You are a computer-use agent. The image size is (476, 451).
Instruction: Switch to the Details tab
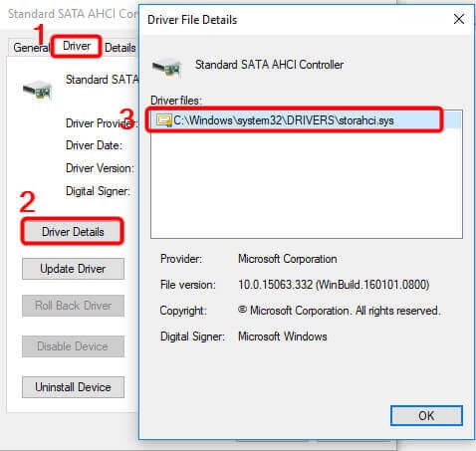(x=119, y=48)
